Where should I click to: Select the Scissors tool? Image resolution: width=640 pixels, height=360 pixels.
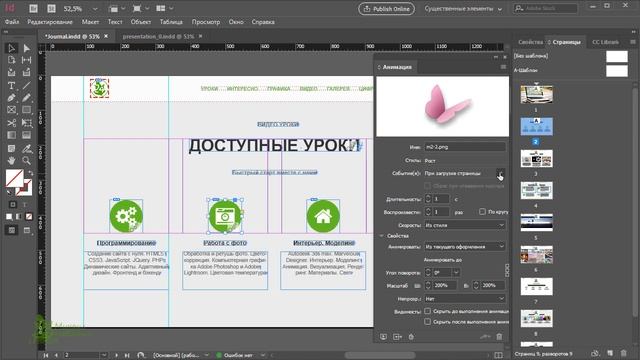tap(11, 122)
